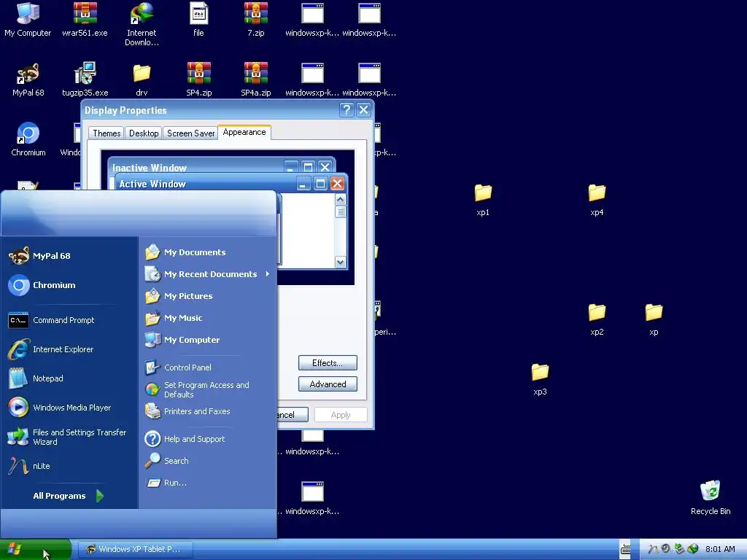
Task: Switch to Screen Saver tab
Action: pyautogui.click(x=190, y=133)
